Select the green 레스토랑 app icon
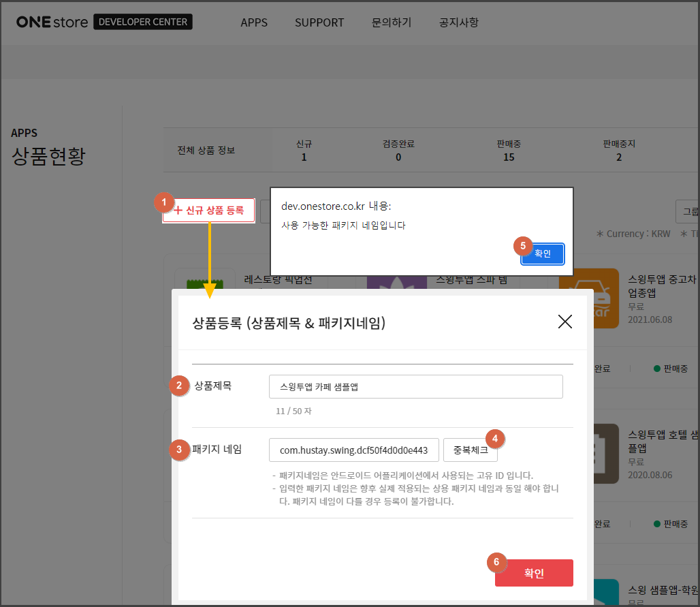 coord(195,281)
